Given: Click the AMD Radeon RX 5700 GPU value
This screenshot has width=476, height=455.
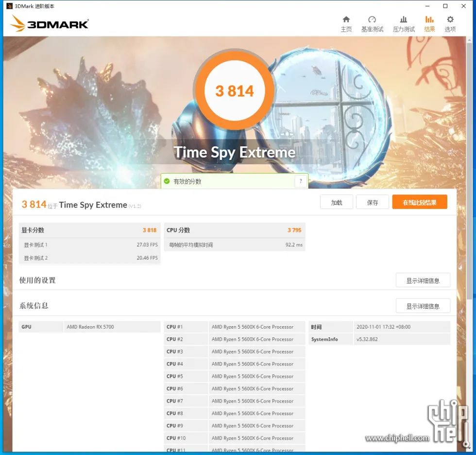Looking at the screenshot, I should pos(90,327).
